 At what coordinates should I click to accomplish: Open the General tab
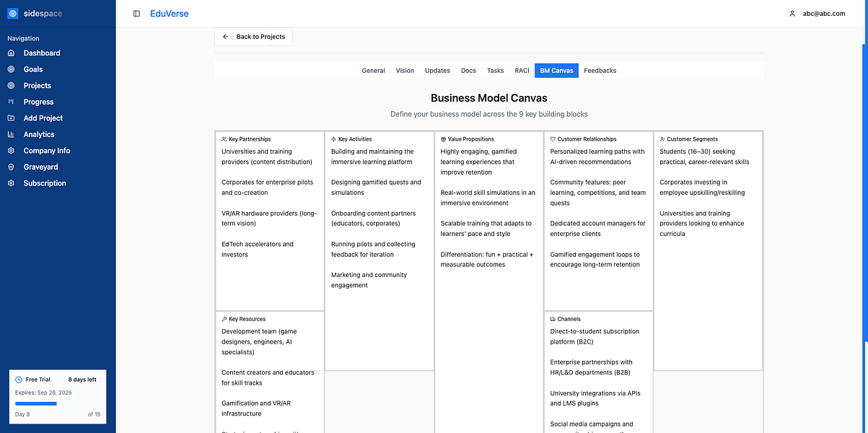coord(373,71)
